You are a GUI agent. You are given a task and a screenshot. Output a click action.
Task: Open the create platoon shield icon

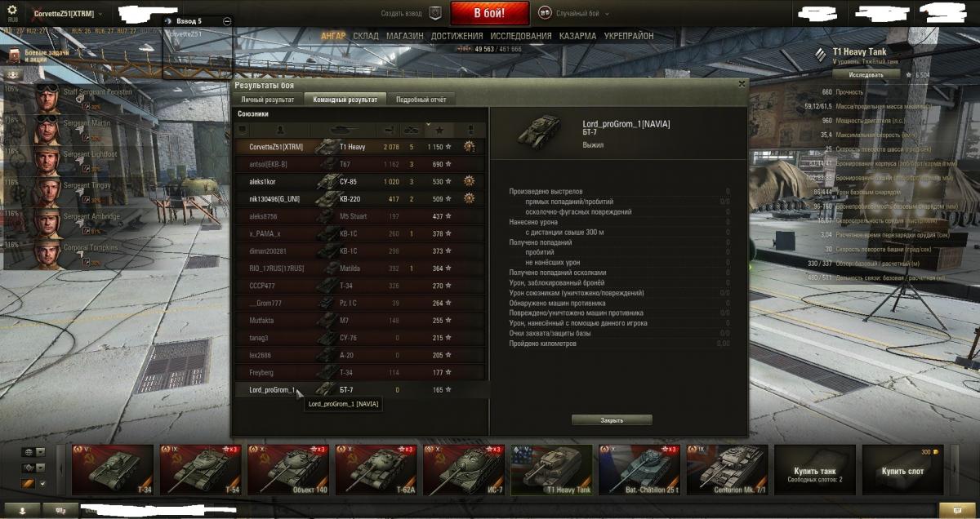click(x=434, y=13)
